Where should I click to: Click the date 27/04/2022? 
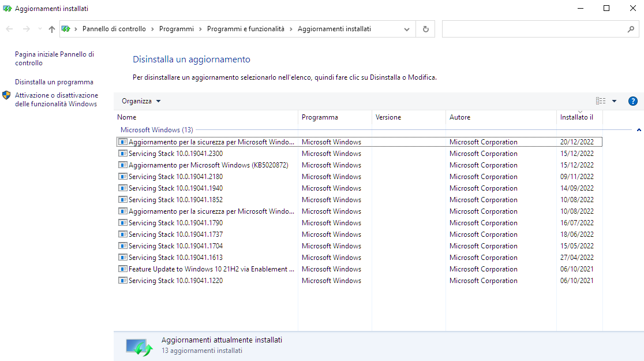click(x=576, y=258)
